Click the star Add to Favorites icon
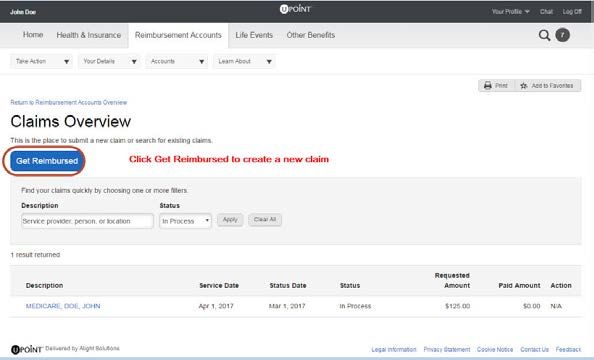Screen dimensions: 594x360 coord(524,86)
